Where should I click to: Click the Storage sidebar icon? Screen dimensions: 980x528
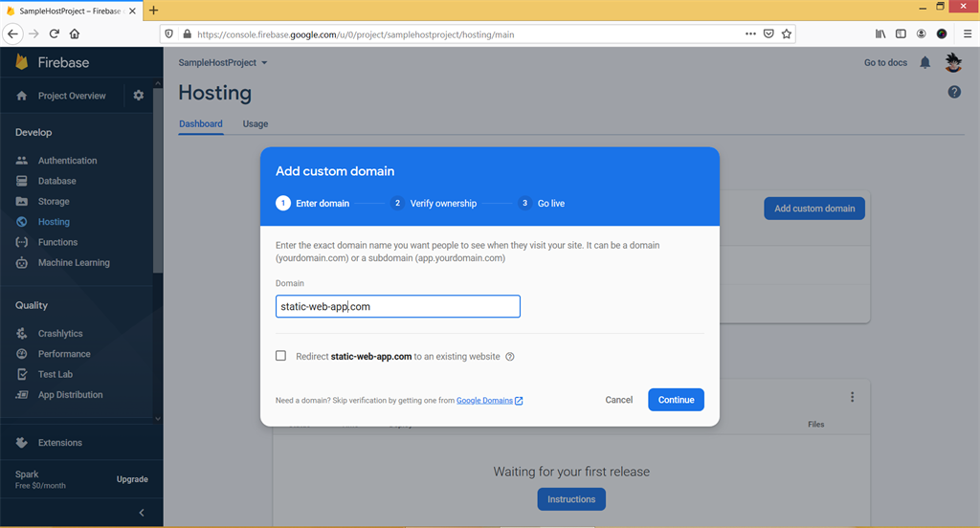click(22, 201)
